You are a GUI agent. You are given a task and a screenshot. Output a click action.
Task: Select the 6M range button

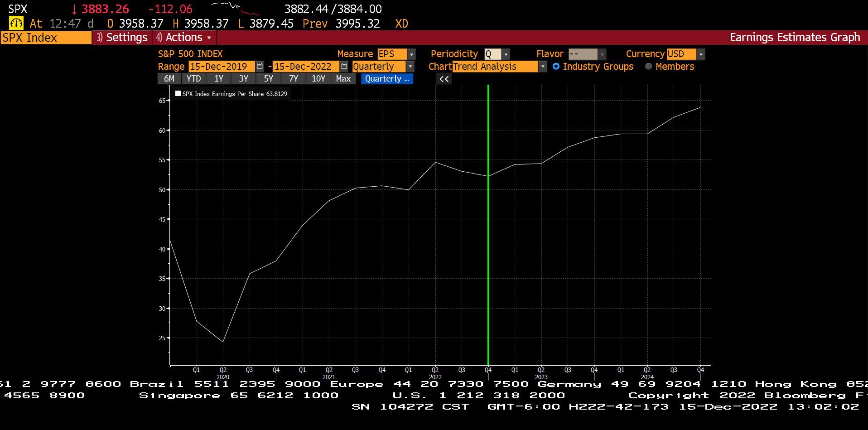169,79
